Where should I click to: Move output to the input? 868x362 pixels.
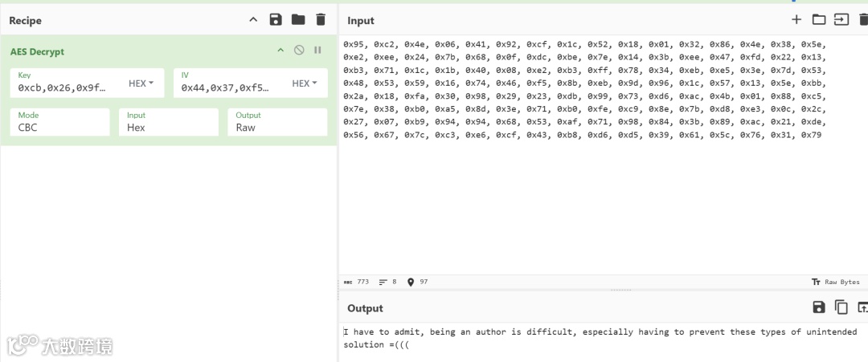pos(862,307)
